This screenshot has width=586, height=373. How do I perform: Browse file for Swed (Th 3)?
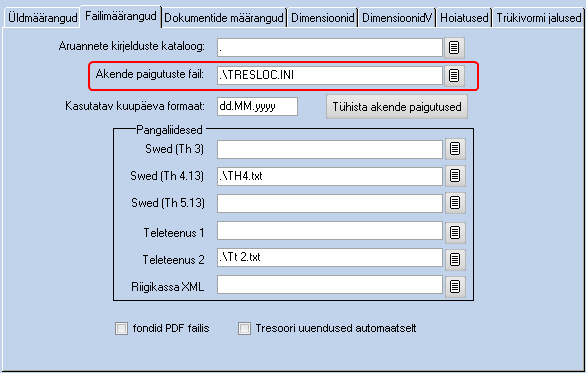pyautogui.click(x=455, y=149)
